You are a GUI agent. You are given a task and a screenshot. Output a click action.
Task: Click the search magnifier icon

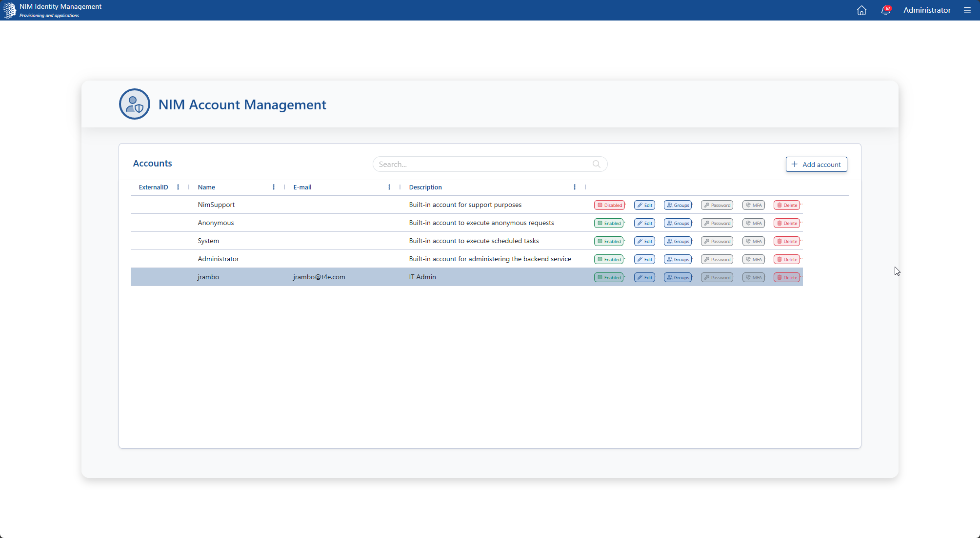[596, 164]
